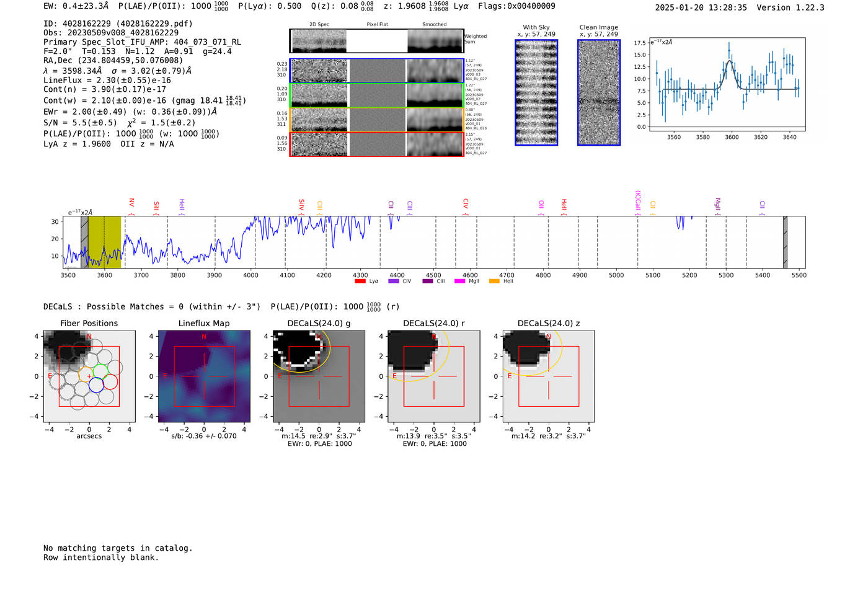Click the 'm:14.2 re:3.2"' caption under z image
The image size is (868, 591).
coord(529,436)
